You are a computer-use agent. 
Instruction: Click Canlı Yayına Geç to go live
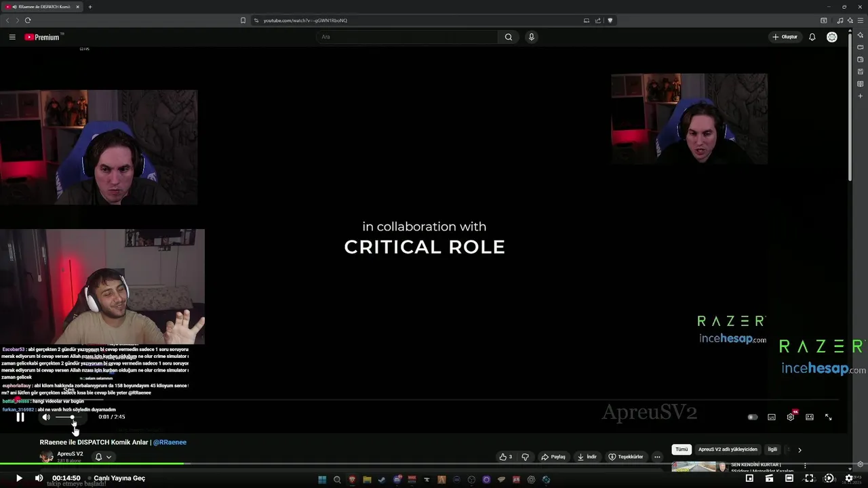[x=119, y=479]
